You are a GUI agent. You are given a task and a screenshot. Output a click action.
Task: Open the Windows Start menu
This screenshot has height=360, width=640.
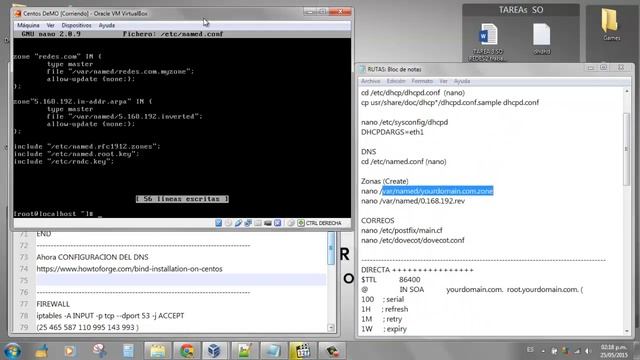[x=13, y=351]
